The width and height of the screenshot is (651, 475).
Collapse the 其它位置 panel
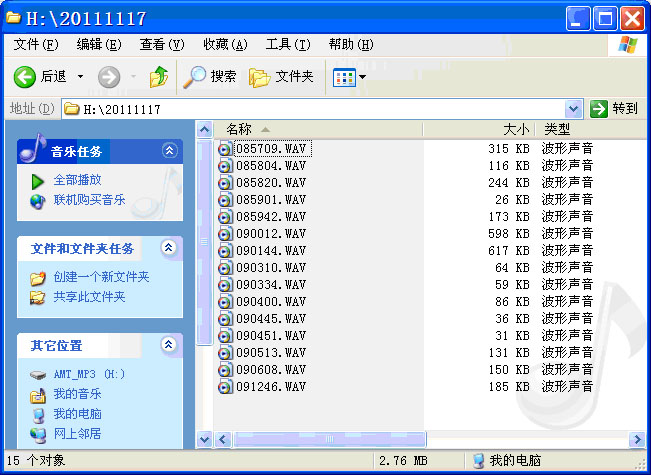169,345
